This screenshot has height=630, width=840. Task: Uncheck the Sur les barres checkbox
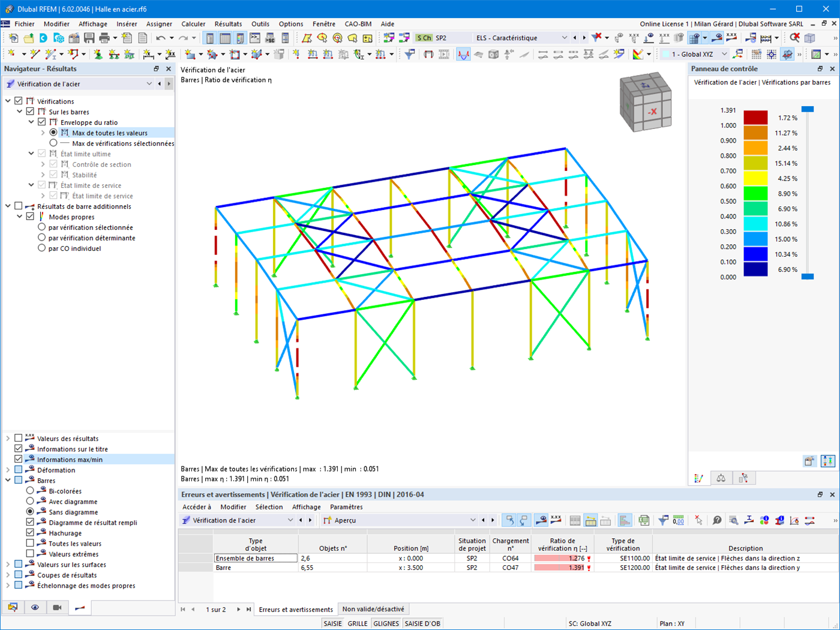[x=30, y=112]
